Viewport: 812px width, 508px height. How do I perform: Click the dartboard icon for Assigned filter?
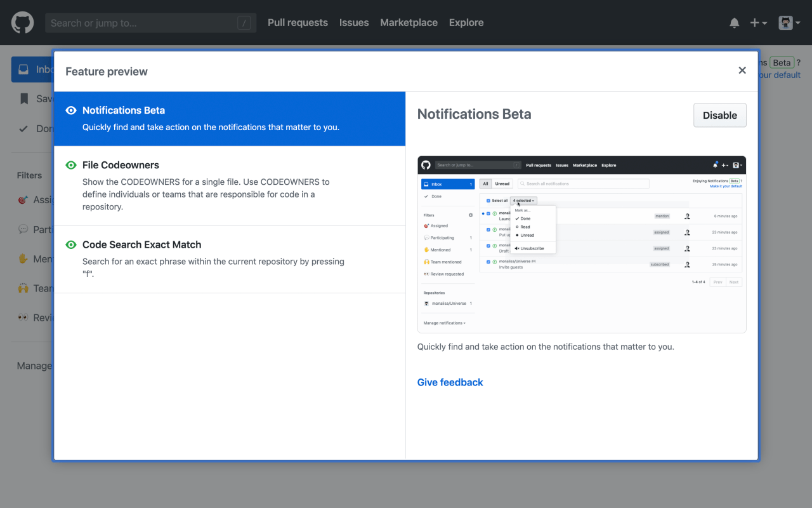[24, 199]
